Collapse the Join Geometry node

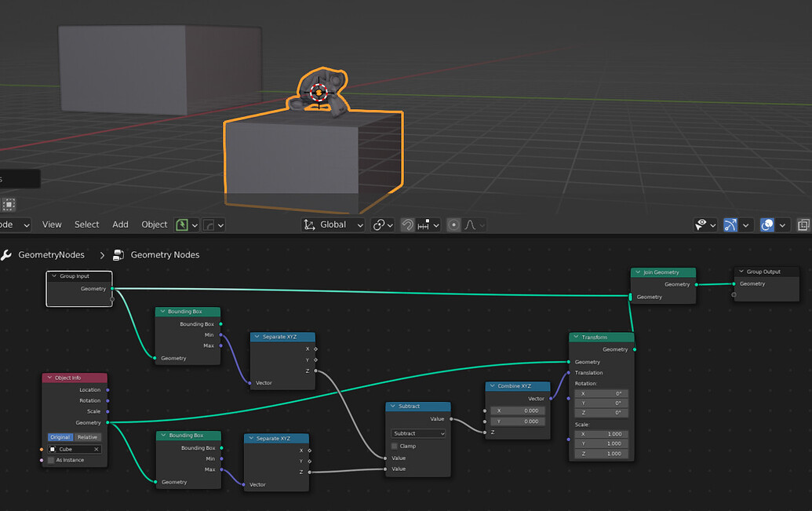[x=638, y=272]
